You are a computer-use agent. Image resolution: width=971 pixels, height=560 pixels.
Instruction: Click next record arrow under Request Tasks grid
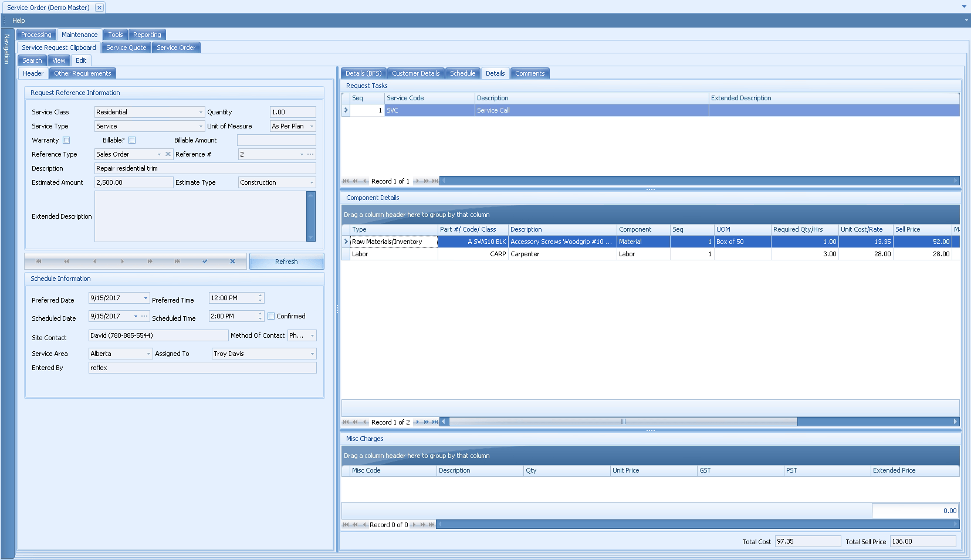pyautogui.click(x=418, y=181)
